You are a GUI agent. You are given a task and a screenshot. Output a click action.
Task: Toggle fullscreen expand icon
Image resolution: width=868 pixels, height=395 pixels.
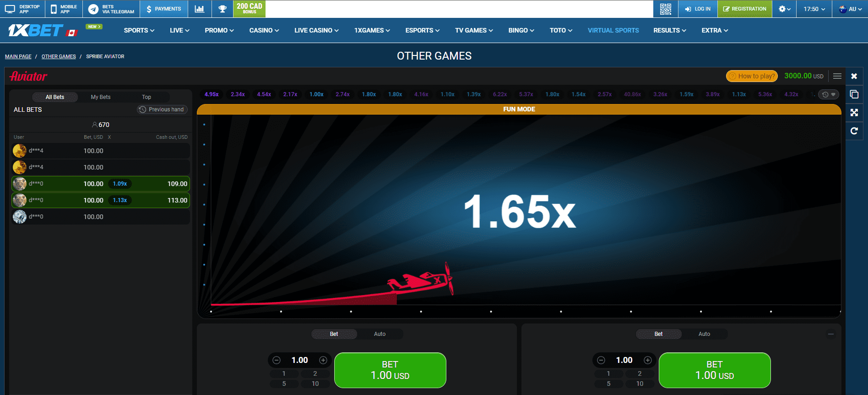(854, 113)
